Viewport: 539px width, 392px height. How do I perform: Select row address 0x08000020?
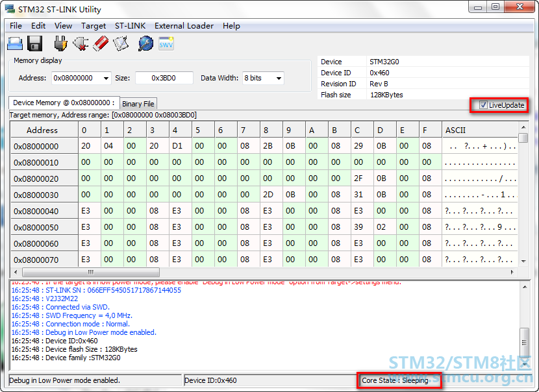pyautogui.click(x=44, y=178)
